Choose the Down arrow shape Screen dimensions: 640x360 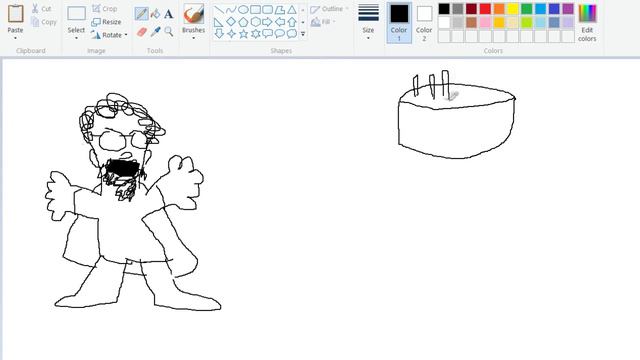coord(219,33)
